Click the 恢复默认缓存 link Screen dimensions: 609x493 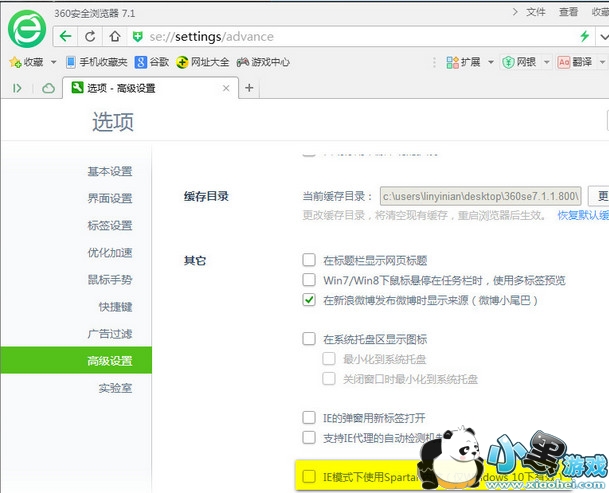(x=583, y=215)
